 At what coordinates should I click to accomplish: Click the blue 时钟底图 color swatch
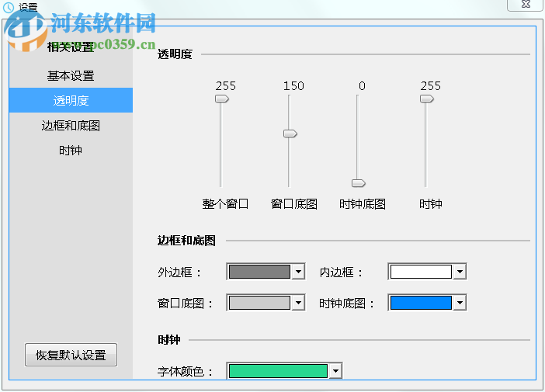(x=421, y=303)
